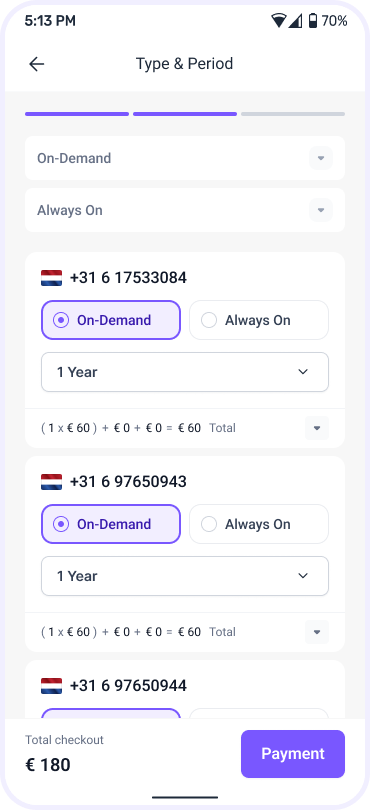The height and width of the screenshot is (810, 370).
Task: Go back using the arrow icon
Action: 37,64
